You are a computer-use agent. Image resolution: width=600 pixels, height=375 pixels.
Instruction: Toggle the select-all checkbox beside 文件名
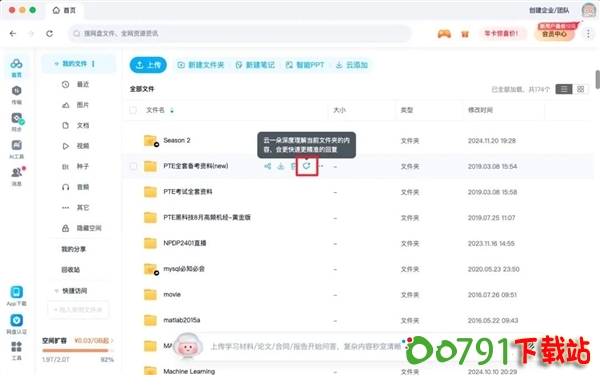(133, 110)
